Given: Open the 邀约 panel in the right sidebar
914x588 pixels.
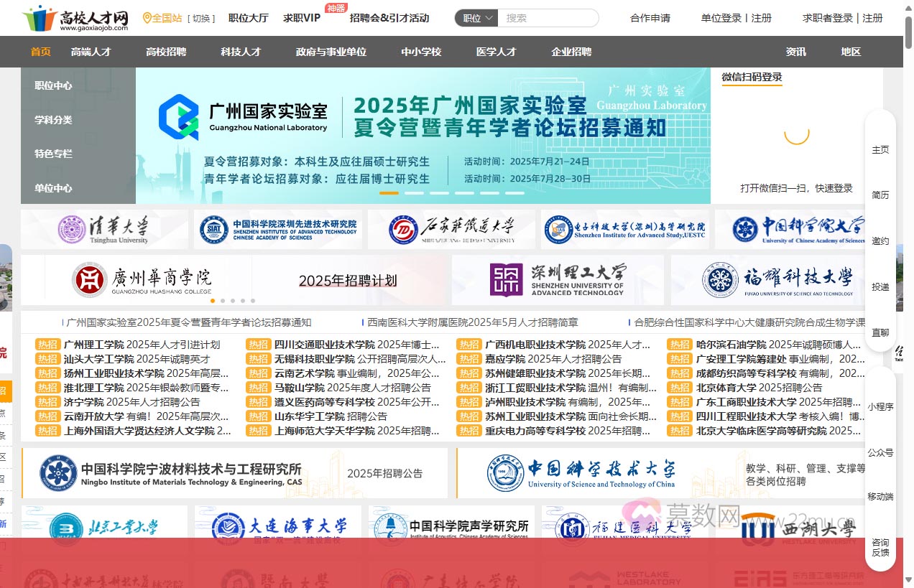Looking at the screenshot, I should pyautogui.click(x=880, y=241).
